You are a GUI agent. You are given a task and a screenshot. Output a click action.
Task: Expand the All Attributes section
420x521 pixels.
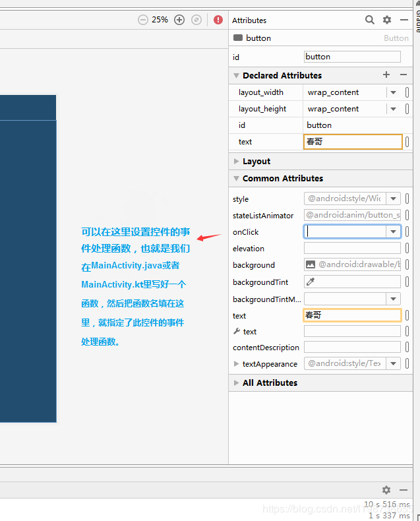tap(236, 383)
